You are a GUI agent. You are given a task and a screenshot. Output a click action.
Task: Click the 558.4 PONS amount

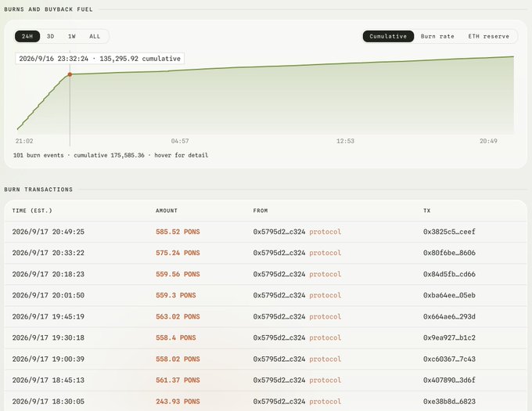176,337
